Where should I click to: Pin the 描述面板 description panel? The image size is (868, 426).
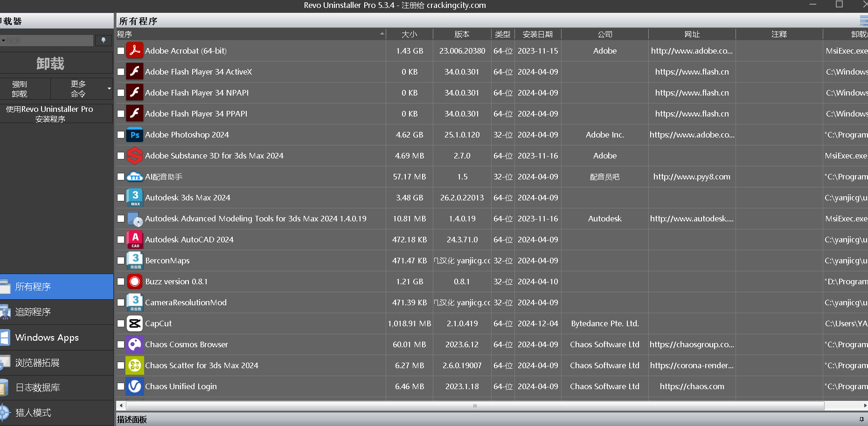[x=861, y=419]
